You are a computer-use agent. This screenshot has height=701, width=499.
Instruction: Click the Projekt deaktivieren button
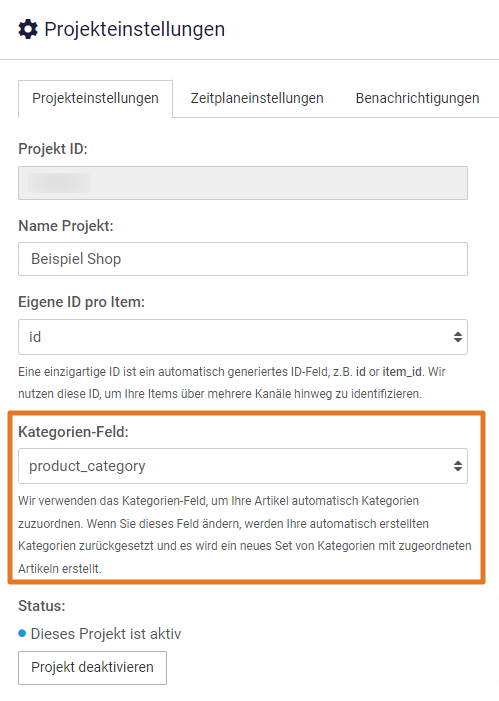click(93, 667)
